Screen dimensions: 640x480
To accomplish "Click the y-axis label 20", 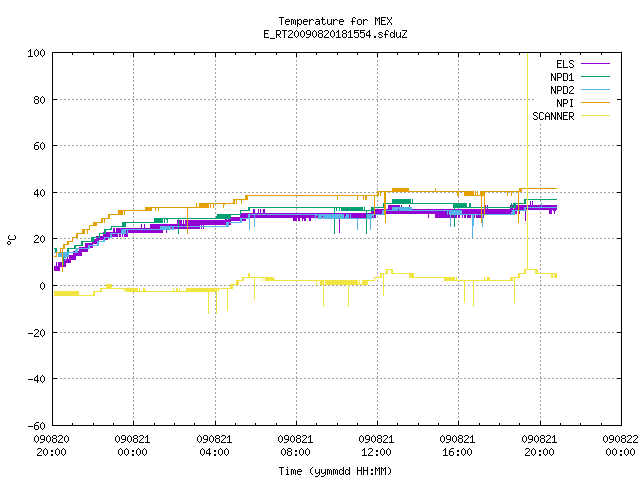I will tap(39, 239).
